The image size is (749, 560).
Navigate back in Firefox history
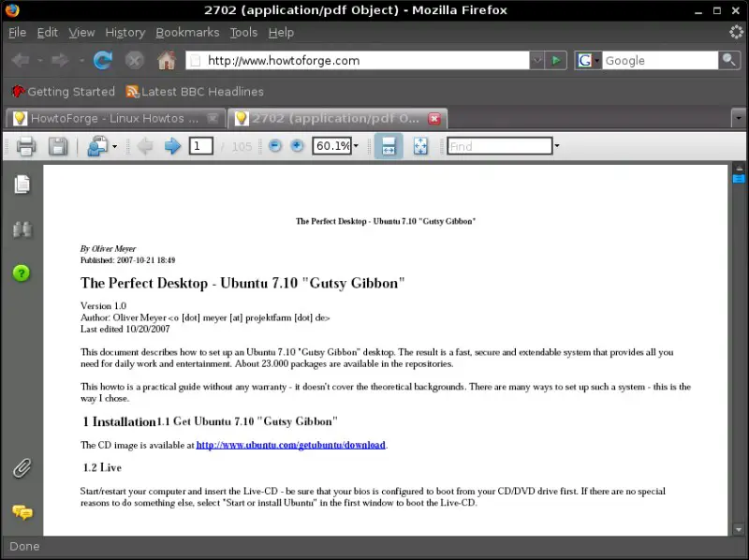(21, 61)
